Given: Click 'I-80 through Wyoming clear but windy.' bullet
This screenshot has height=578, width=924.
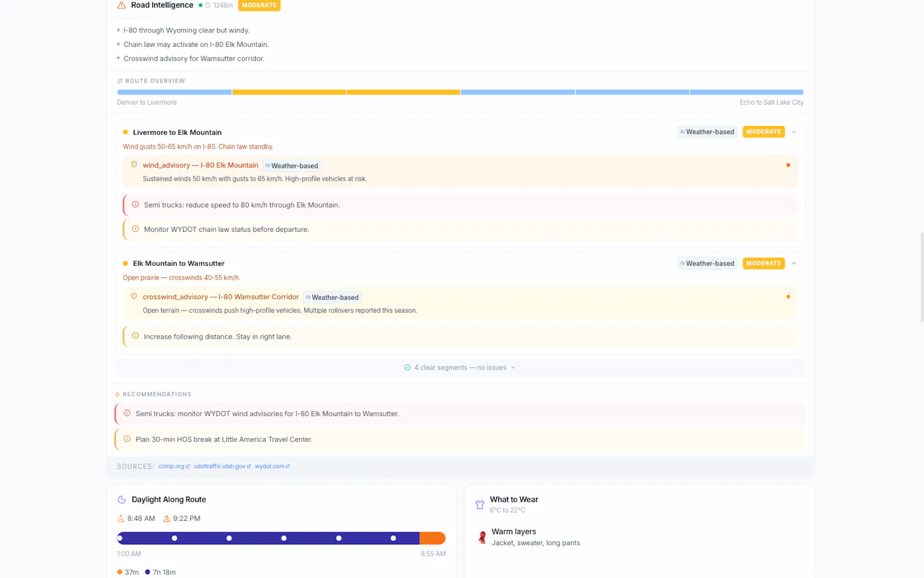Looking at the screenshot, I should point(187,31).
